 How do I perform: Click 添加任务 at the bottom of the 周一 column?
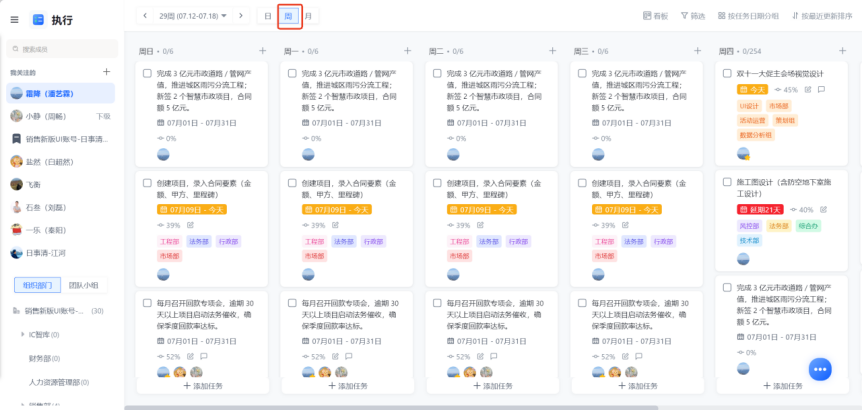coord(348,386)
